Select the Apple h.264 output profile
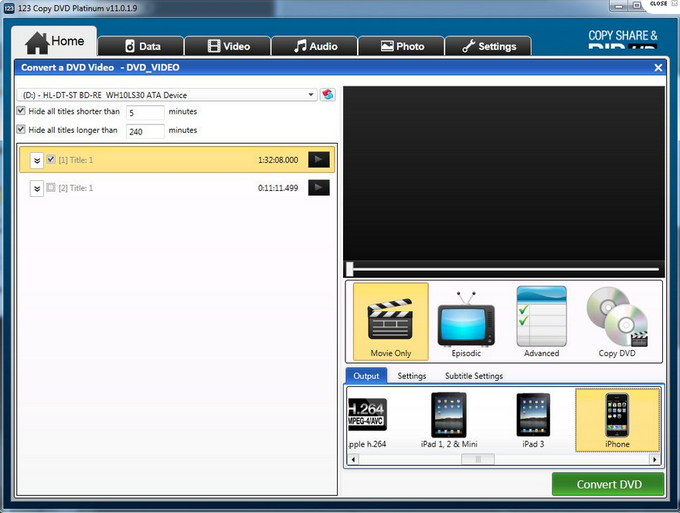680x513 pixels. (367, 420)
